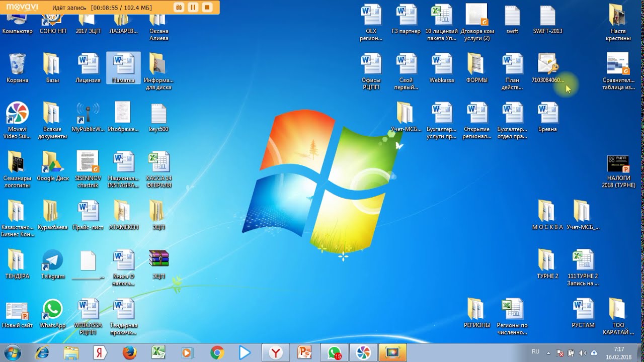This screenshot has width=644, height=362.
Task: Launch Firefox from the taskbar
Action: 129,352
